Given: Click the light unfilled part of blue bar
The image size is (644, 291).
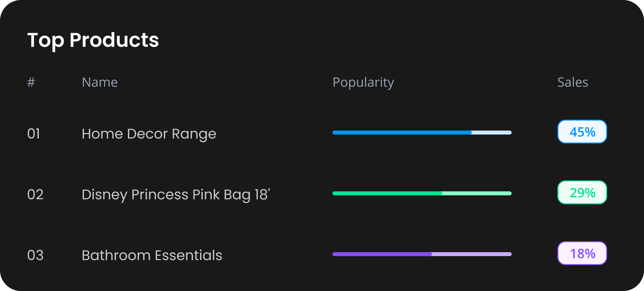Looking at the screenshot, I should tap(491, 133).
